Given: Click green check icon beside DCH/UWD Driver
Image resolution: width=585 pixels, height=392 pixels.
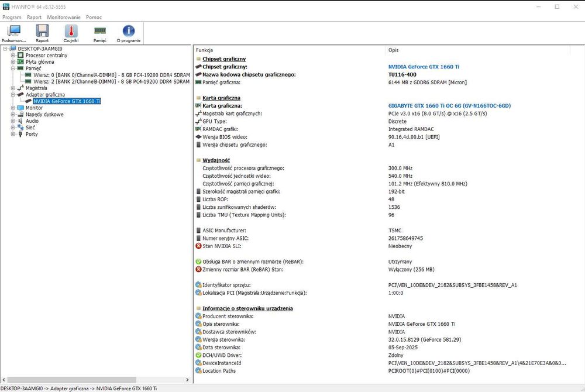Looking at the screenshot, I should pyautogui.click(x=198, y=355).
